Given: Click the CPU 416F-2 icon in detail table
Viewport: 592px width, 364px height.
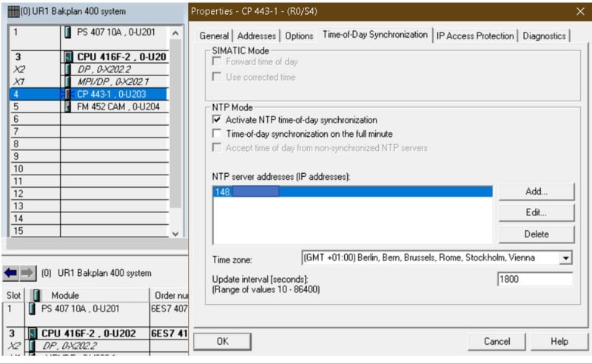Looking at the screenshot, I should (33, 334).
